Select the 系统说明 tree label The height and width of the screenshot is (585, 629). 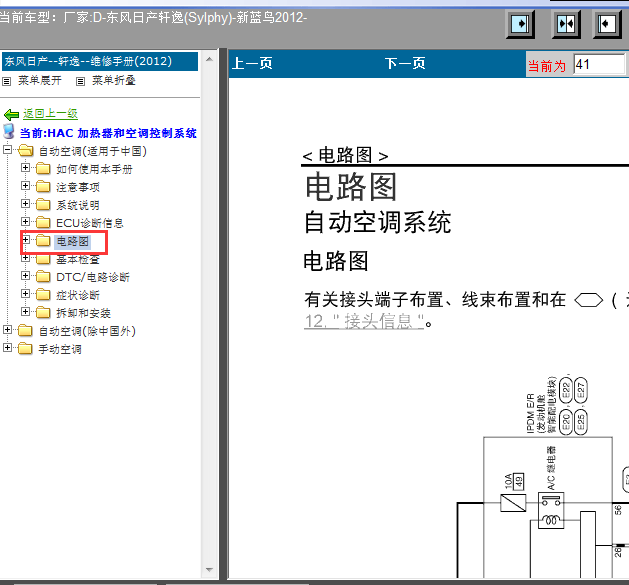coord(77,205)
